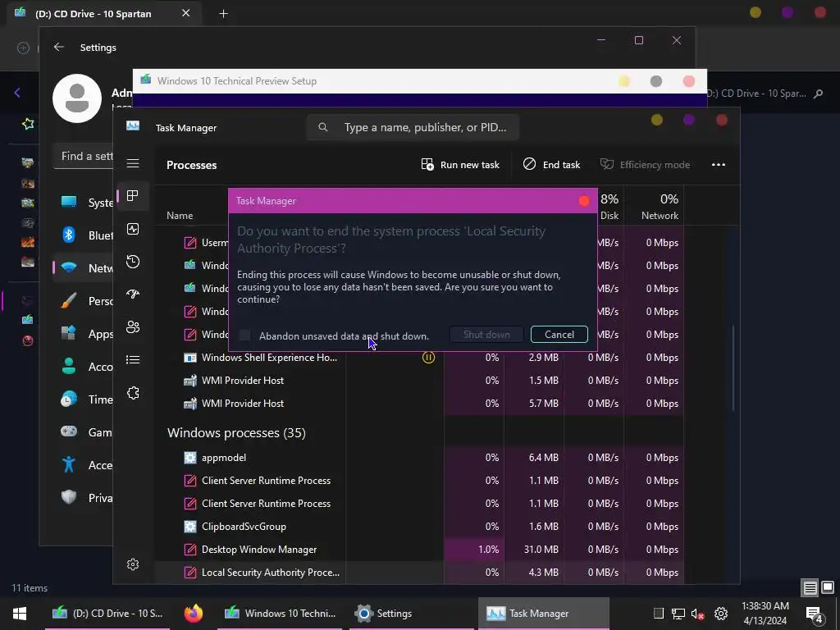Open Task Manager hamburger navigation menu
The height and width of the screenshot is (630, 840).
click(133, 163)
